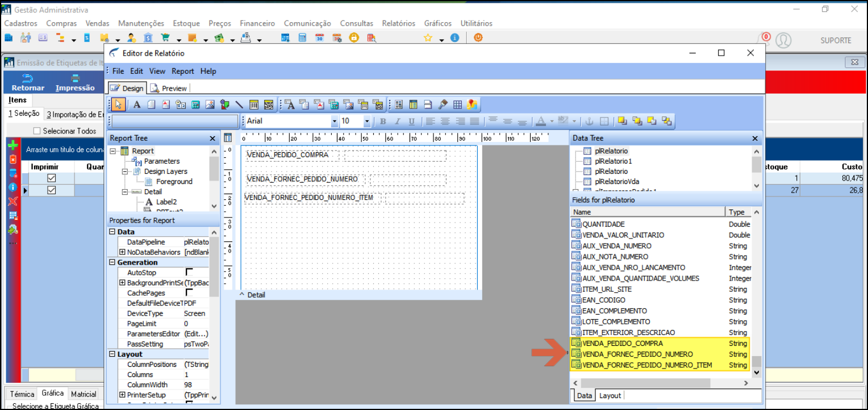Select the Image component tool
Screen dimensions: 868x410
click(x=210, y=104)
